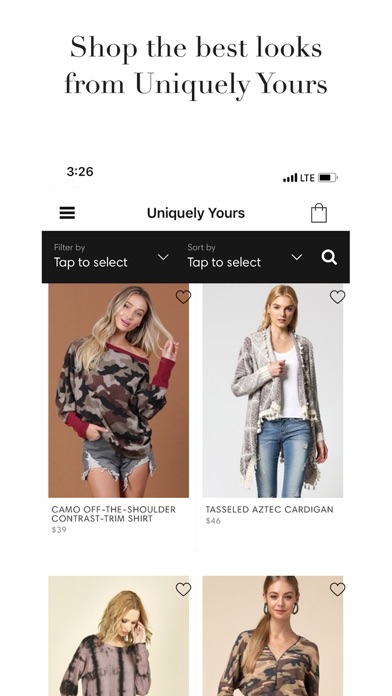
Task: Open the camo v-neck top photo
Action: tap(273, 636)
